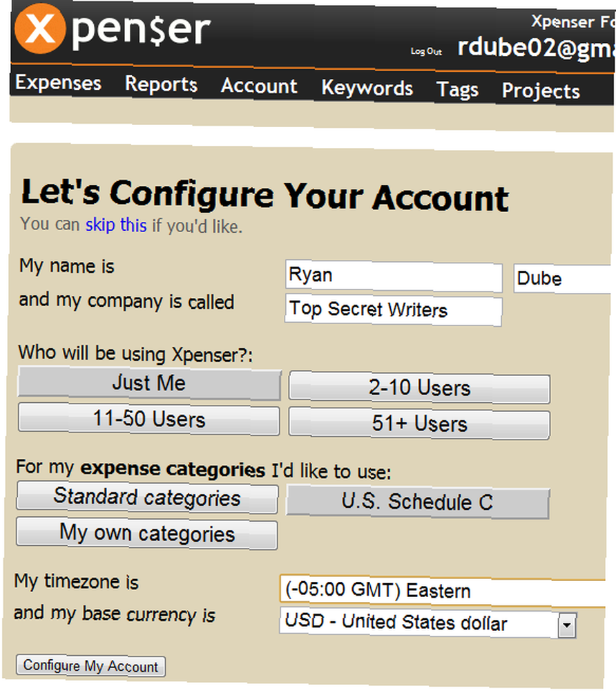Go to the Reports section

[x=161, y=84]
